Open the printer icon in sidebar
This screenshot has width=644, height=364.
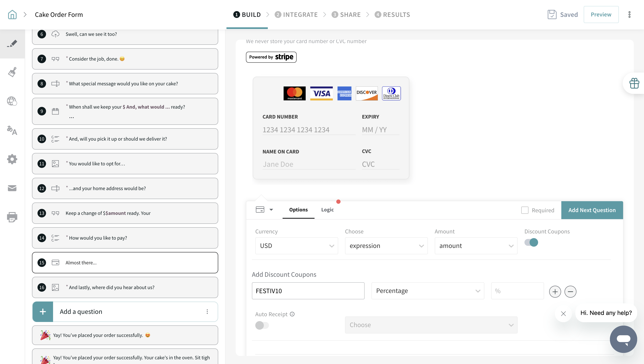pos(12,217)
